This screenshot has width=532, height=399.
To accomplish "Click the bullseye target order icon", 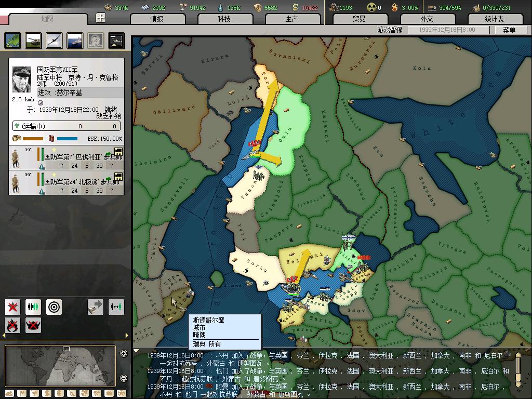I will click(x=54, y=307).
